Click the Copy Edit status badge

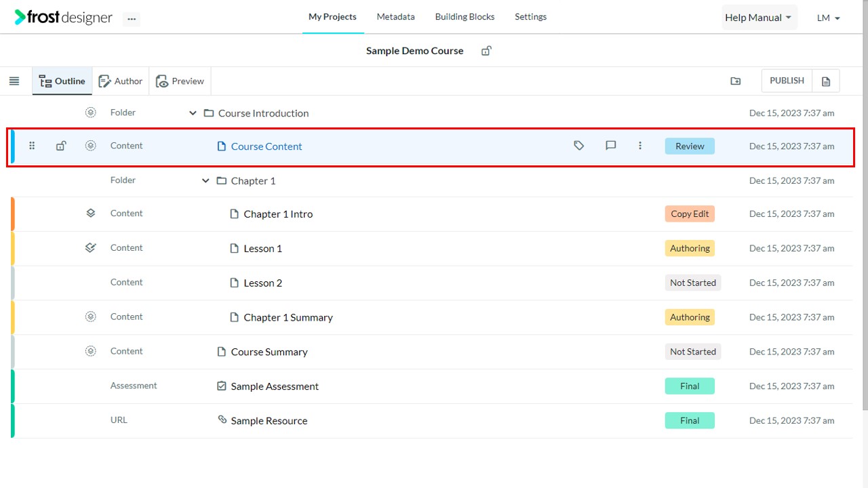coord(690,214)
